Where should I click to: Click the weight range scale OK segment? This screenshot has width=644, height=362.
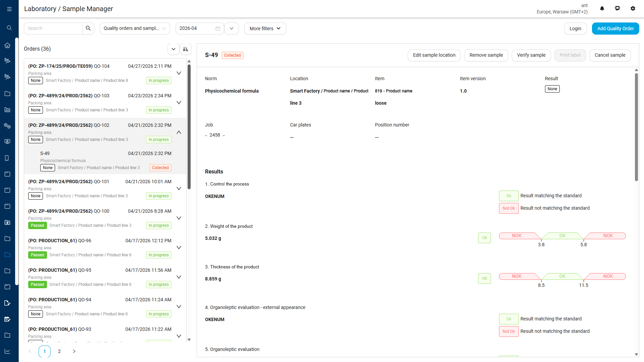pyautogui.click(x=562, y=236)
